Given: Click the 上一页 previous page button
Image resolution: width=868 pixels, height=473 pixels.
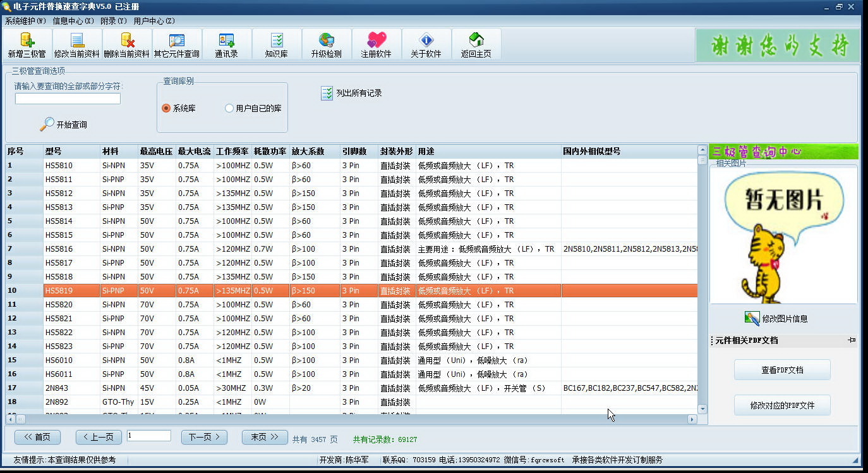Looking at the screenshot, I should pos(99,437).
